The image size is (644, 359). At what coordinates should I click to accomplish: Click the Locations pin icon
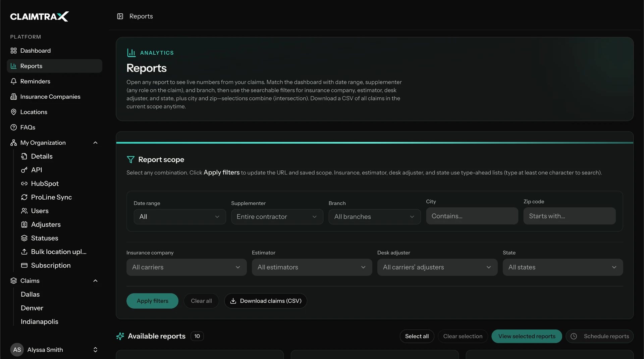(13, 112)
